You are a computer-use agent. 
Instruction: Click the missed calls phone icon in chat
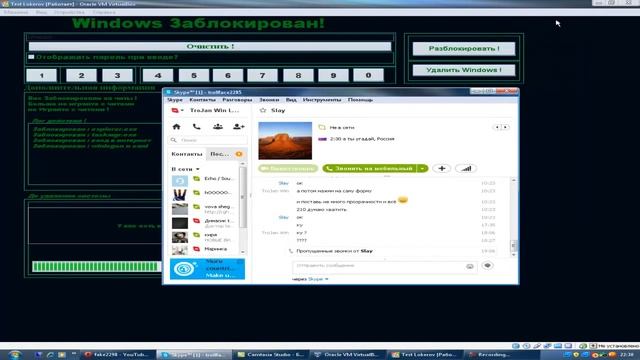click(291, 251)
